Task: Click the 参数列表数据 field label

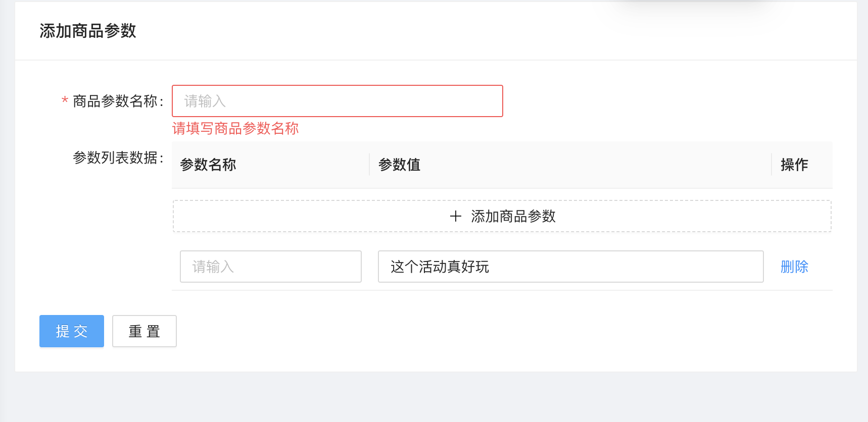Action: pos(118,156)
